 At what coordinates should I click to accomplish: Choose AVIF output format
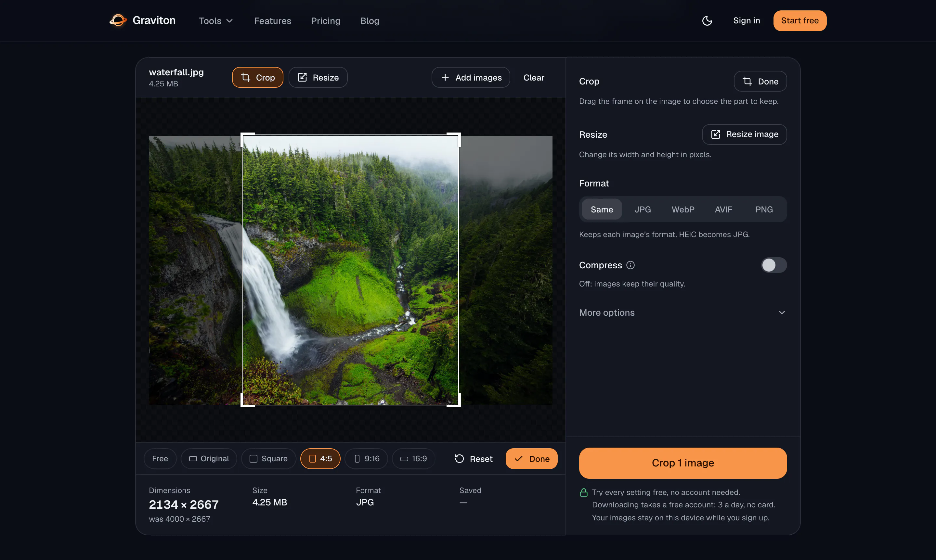(x=723, y=210)
